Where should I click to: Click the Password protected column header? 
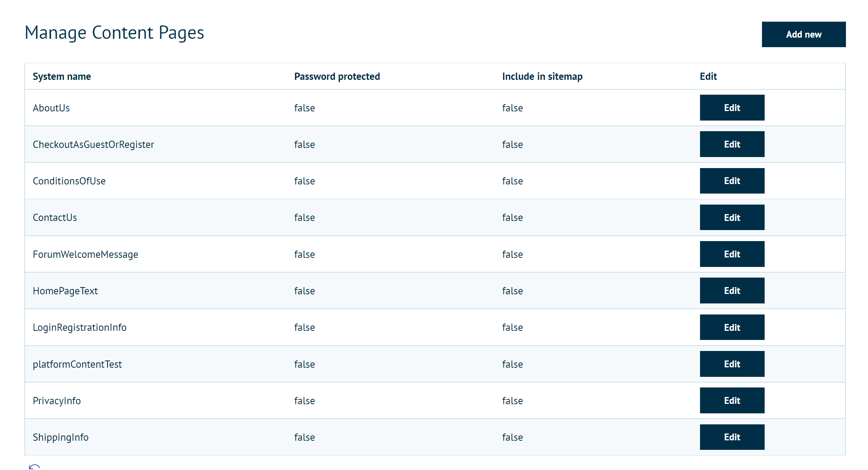(337, 76)
